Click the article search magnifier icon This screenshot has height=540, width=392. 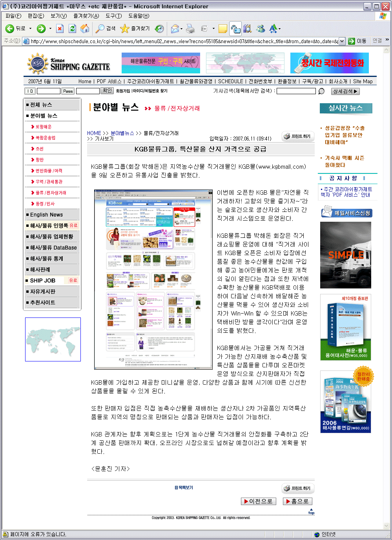point(321,91)
